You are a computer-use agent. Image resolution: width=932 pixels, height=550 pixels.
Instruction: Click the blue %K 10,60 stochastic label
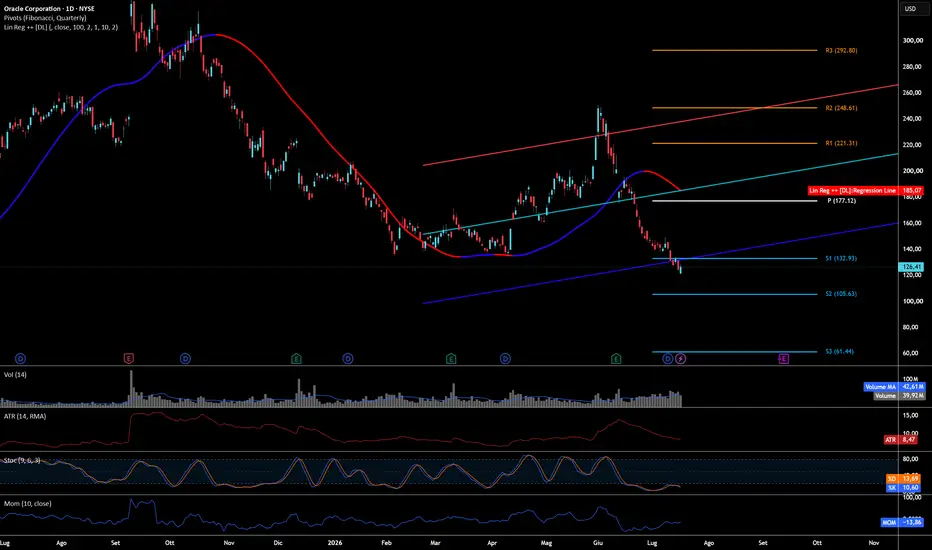[x=903, y=488]
